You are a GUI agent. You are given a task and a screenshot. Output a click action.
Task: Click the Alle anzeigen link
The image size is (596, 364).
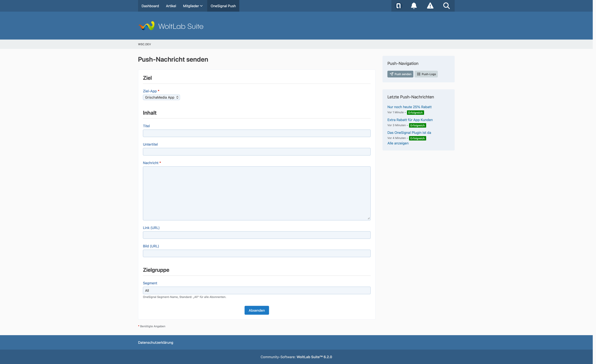[398, 143]
